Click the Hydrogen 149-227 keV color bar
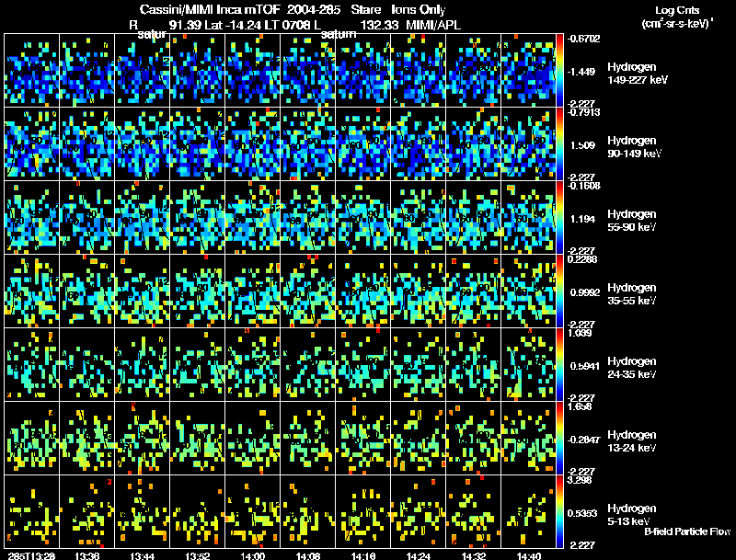Viewport: 736px width, 560px height. [x=559, y=70]
